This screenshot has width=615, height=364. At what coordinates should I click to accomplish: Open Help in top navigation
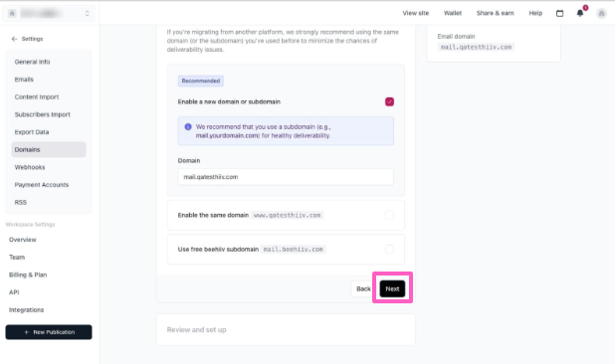tap(535, 13)
